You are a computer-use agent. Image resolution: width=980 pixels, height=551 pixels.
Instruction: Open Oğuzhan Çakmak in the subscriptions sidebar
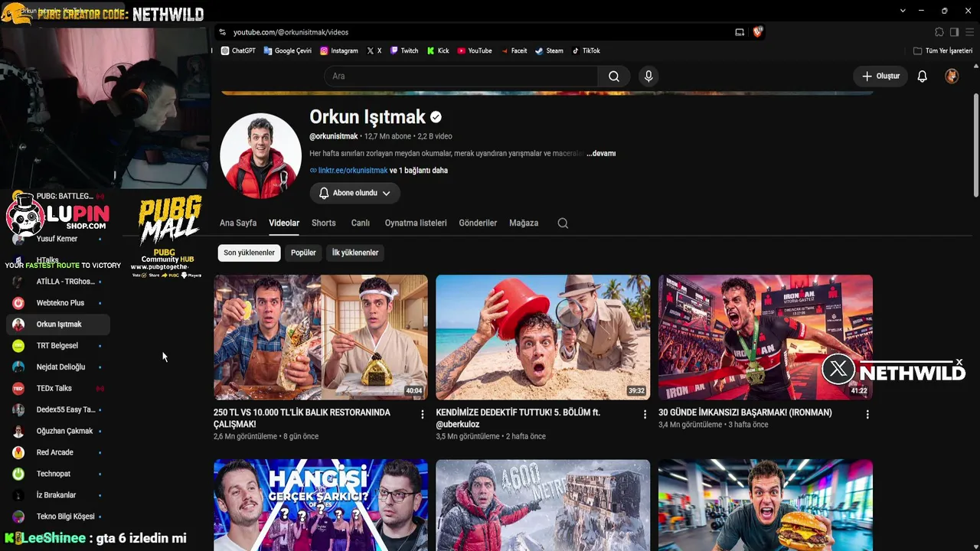(x=58, y=431)
